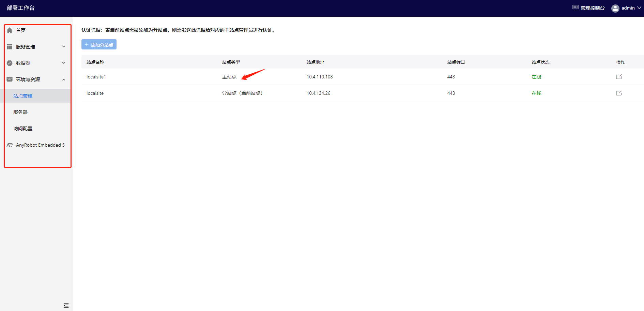Screen dimensions: 644x311
Task: Expand the 服务管理 chevron
Action: point(64,47)
